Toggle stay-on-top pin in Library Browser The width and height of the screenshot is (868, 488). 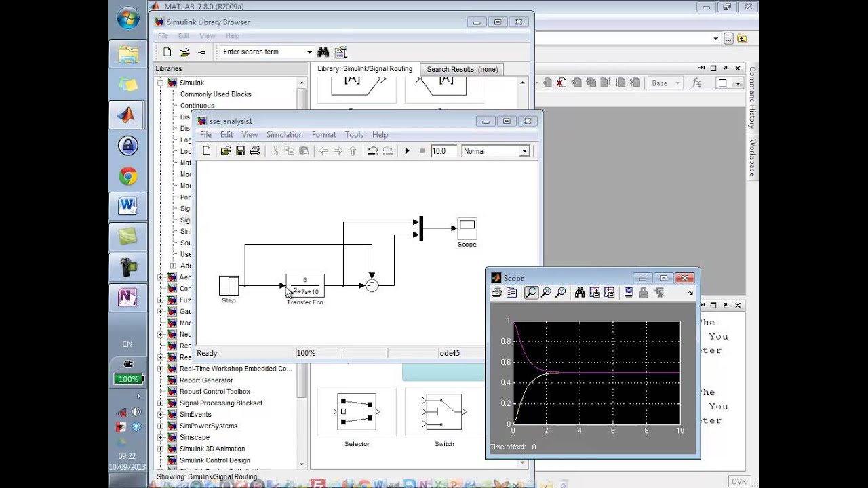tap(201, 52)
